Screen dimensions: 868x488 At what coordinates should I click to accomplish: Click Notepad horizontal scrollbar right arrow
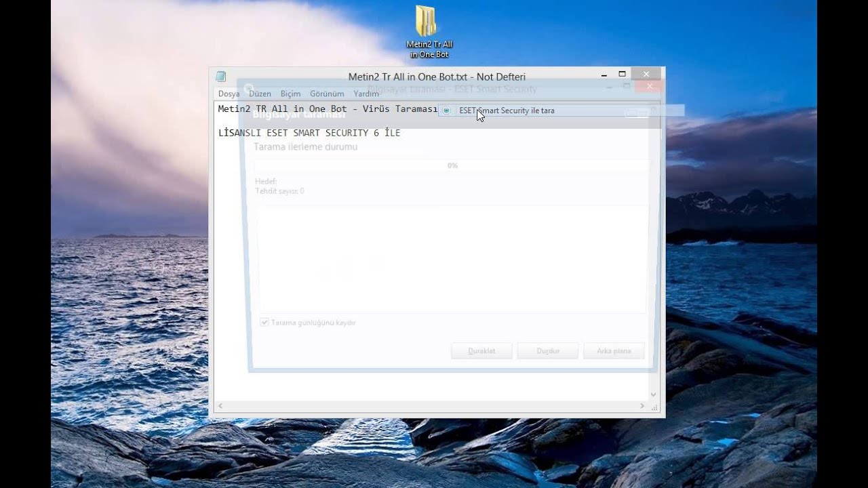(642, 406)
